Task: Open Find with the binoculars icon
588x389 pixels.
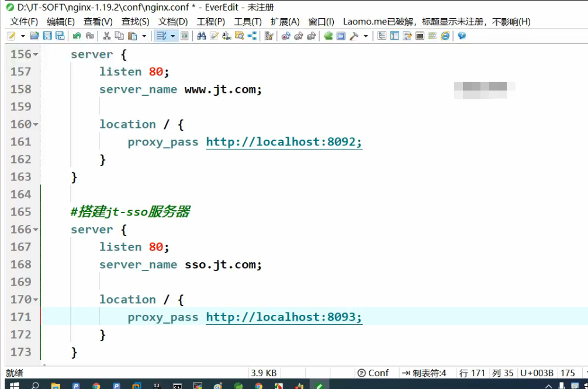Action: 202,36
